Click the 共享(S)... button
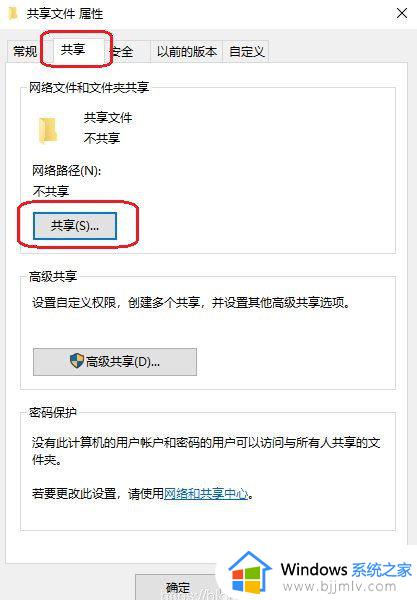 (75, 226)
